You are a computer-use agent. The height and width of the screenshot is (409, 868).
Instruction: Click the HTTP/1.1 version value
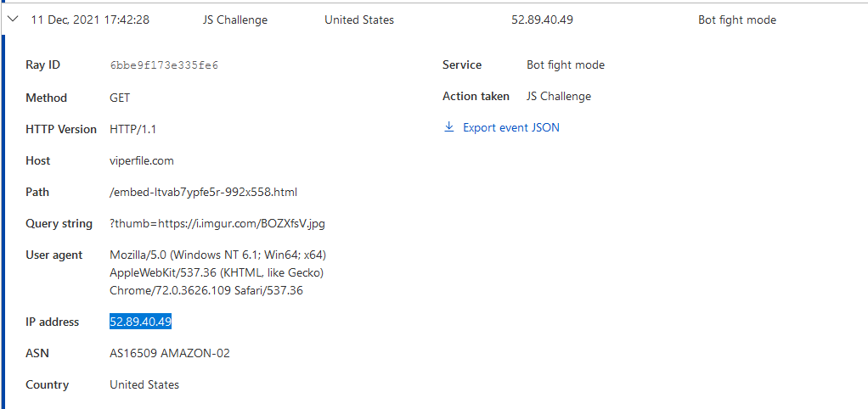(x=133, y=129)
